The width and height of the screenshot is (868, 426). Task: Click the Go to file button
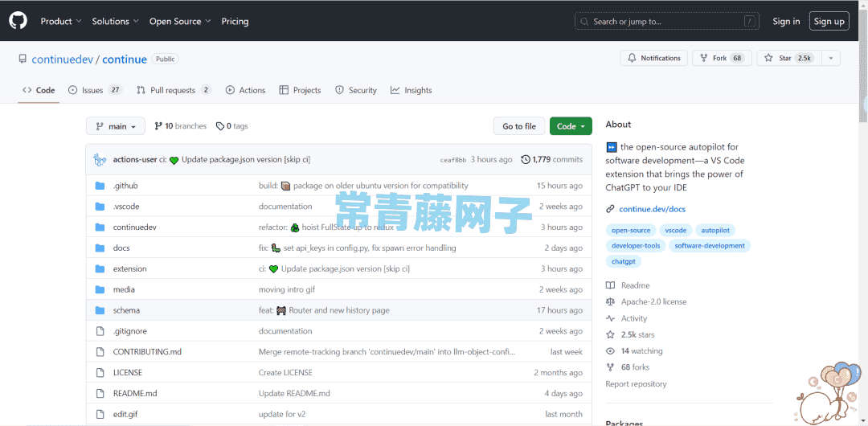pos(519,126)
